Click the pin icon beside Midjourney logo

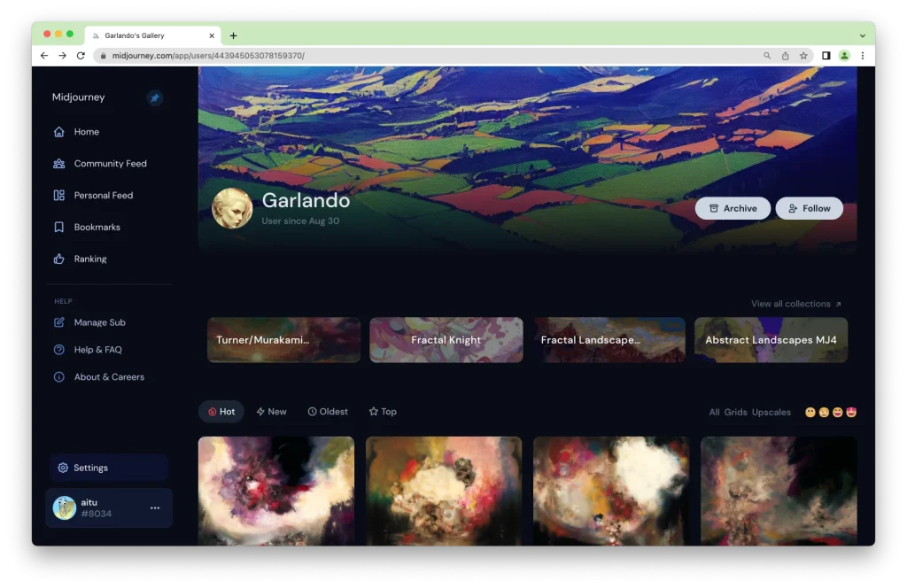[x=154, y=98]
